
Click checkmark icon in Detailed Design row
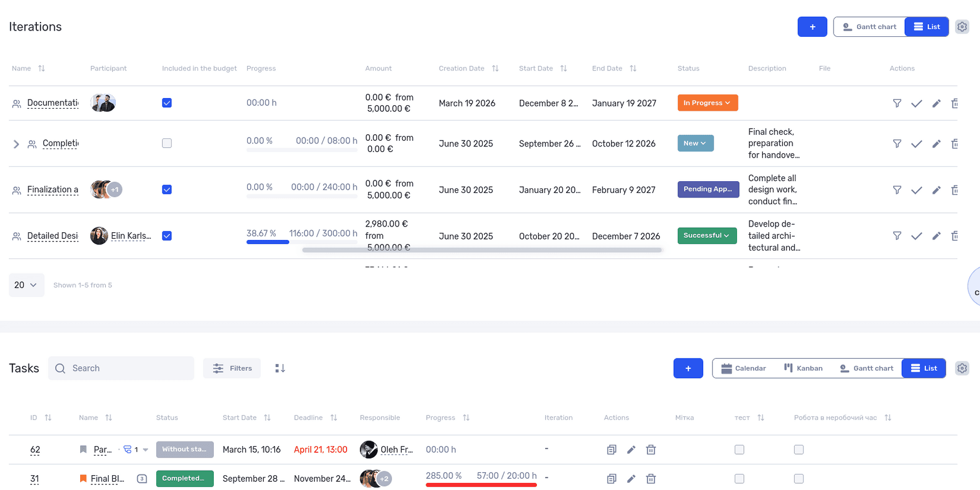917,235
